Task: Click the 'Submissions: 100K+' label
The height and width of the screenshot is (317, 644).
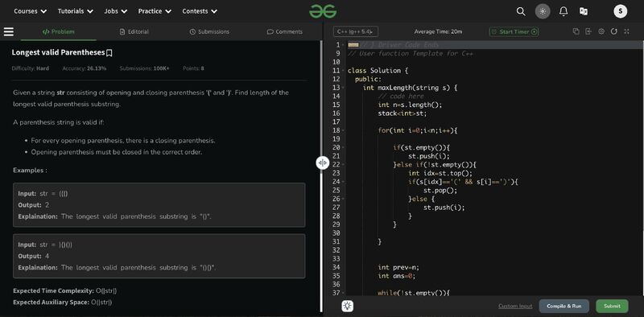Action: point(144,68)
